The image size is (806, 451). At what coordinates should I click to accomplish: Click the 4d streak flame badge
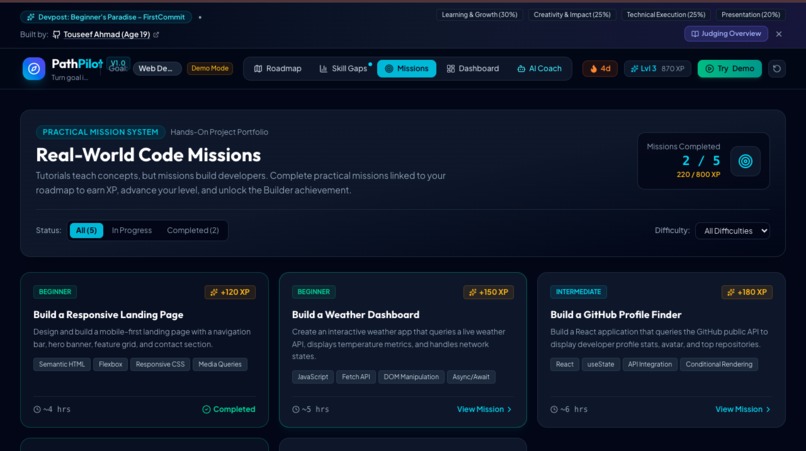pos(600,68)
